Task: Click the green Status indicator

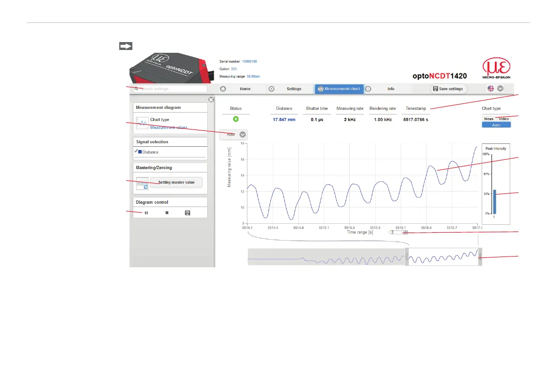Action: (x=236, y=119)
